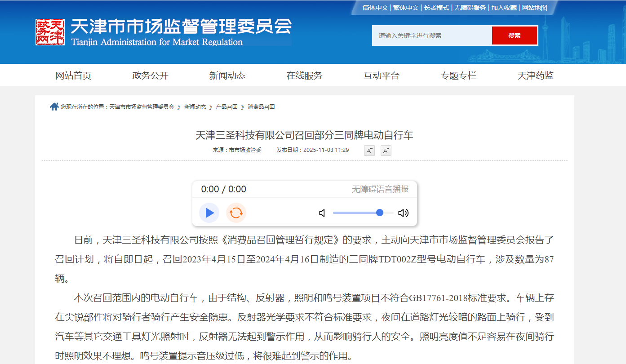Switch to 繁体中文 traditional Chinese

coord(406,8)
